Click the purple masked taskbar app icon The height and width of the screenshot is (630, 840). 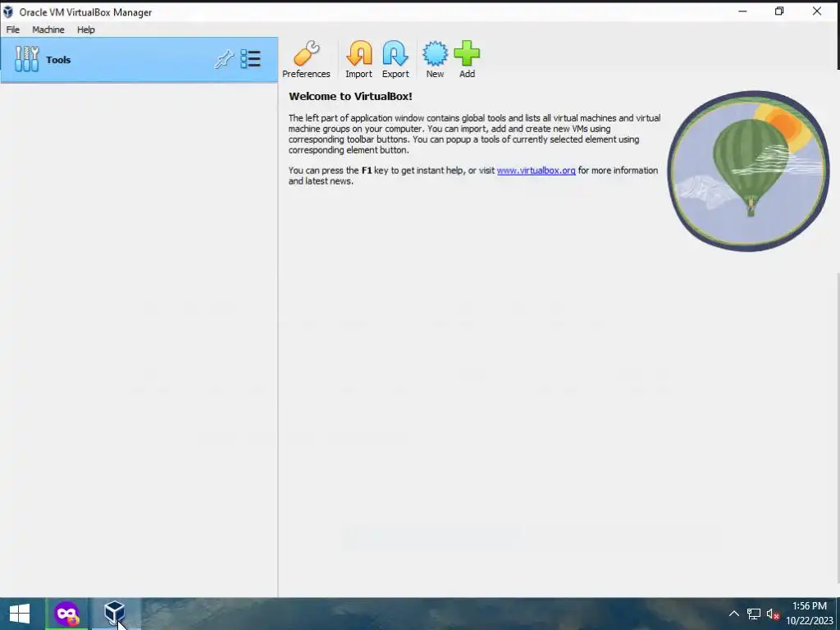[x=66, y=614]
